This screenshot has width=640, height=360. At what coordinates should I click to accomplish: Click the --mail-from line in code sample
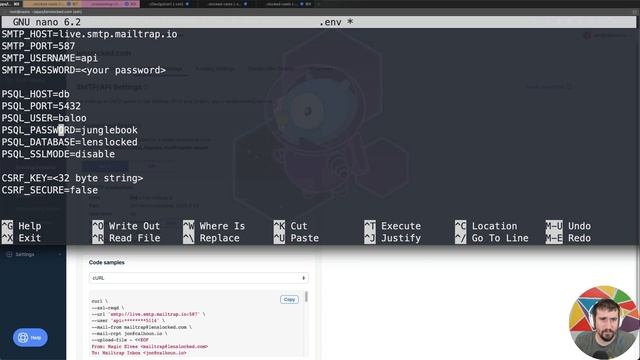[142, 327]
